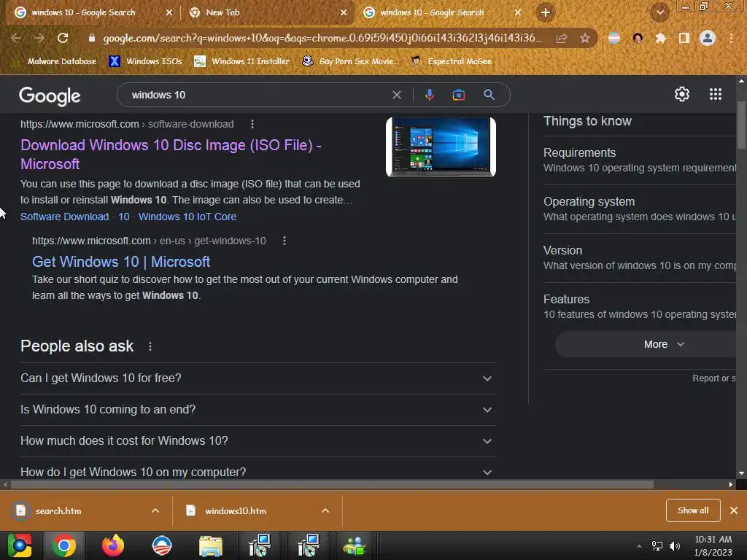Image resolution: width=747 pixels, height=560 pixels.
Task: Open Download Windows 10 Disc Image link
Action: [171, 155]
